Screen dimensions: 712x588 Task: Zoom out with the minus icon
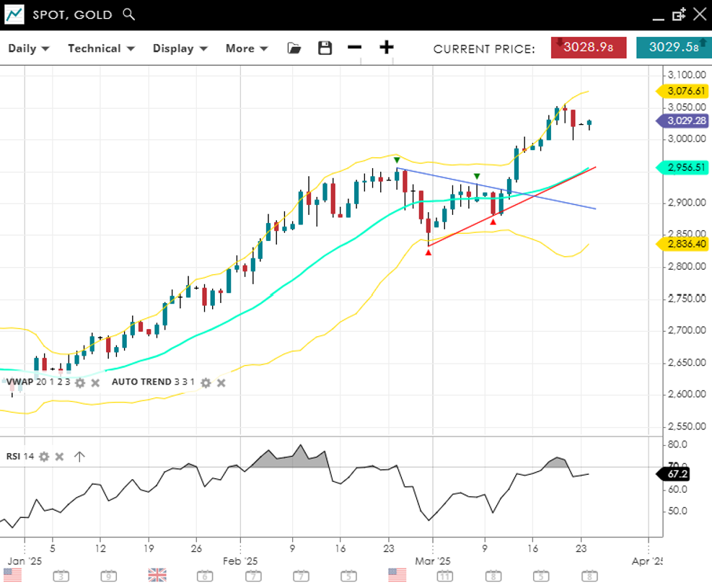tap(354, 48)
